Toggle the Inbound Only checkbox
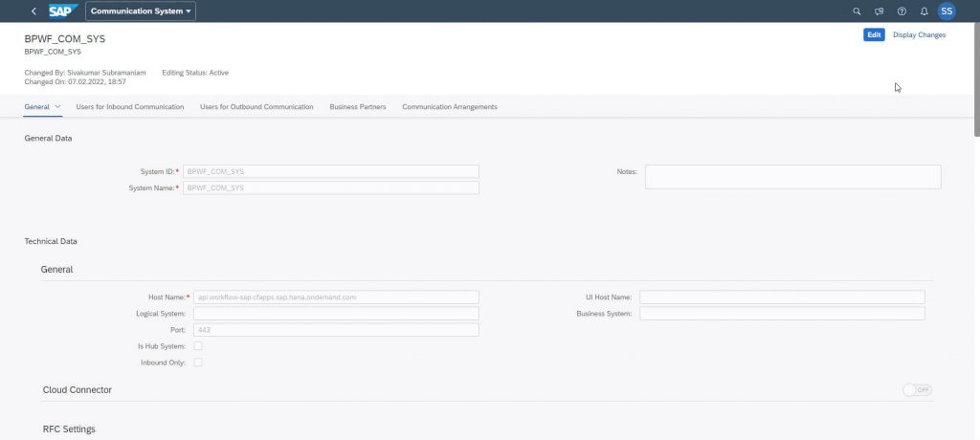Image resolution: width=980 pixels, height=440 pixels. coord(198,362)
